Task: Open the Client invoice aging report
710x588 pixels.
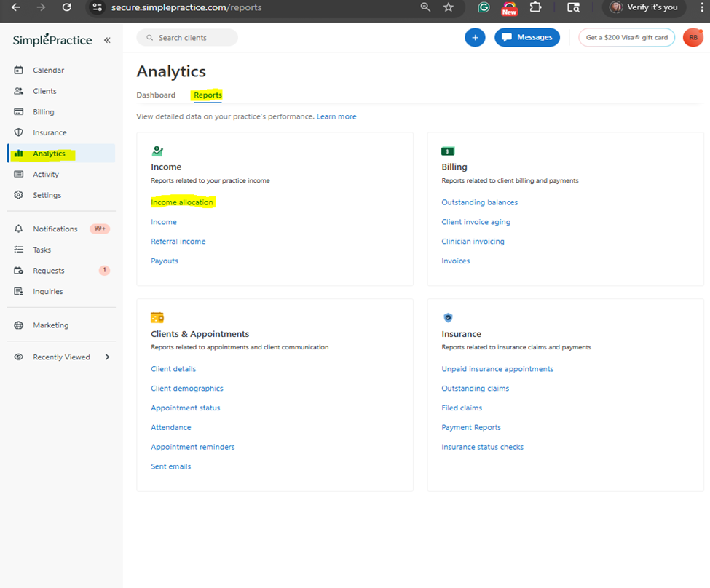Action: (476, 222)
